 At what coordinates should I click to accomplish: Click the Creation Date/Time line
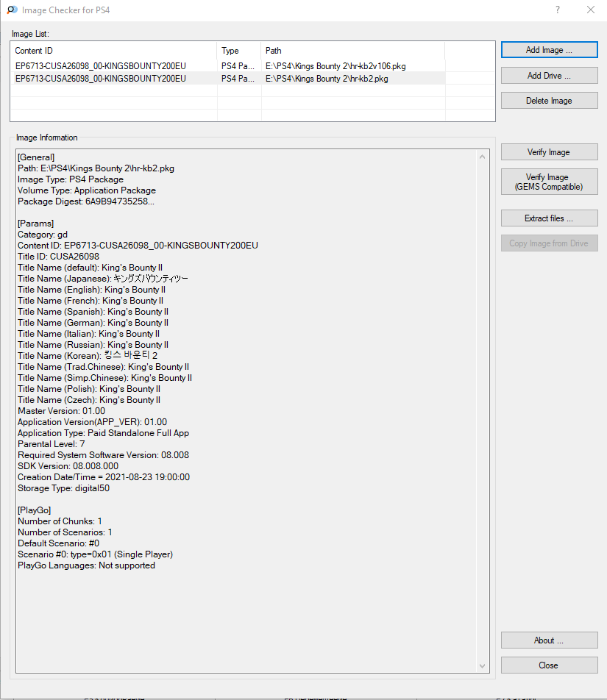[x=104, y=477]
